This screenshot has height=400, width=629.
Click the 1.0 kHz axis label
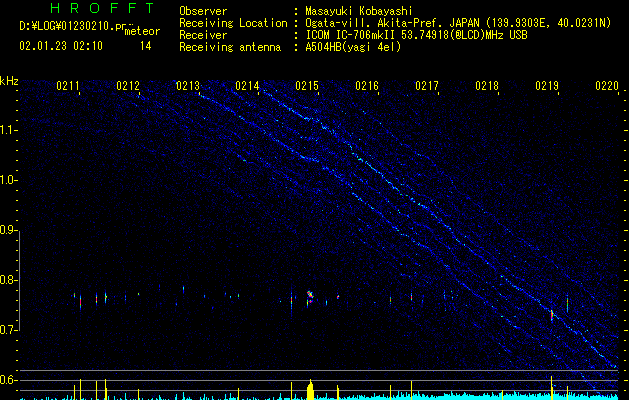click(x=9, y=180)
